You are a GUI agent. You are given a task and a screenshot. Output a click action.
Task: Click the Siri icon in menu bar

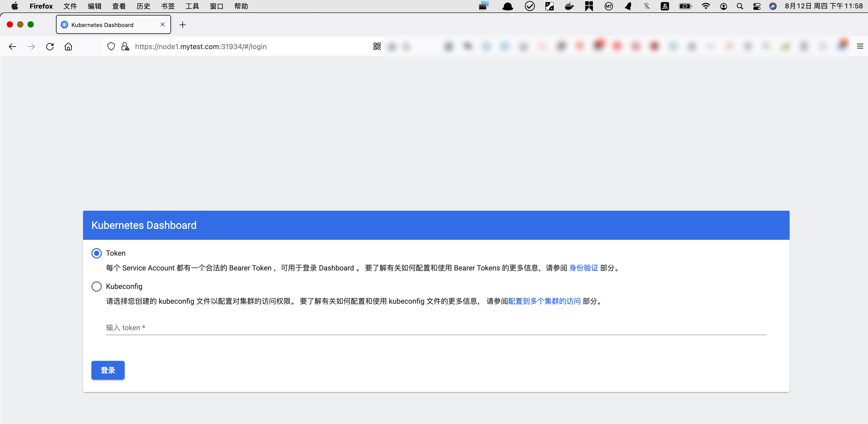click(x=773, y=6)
